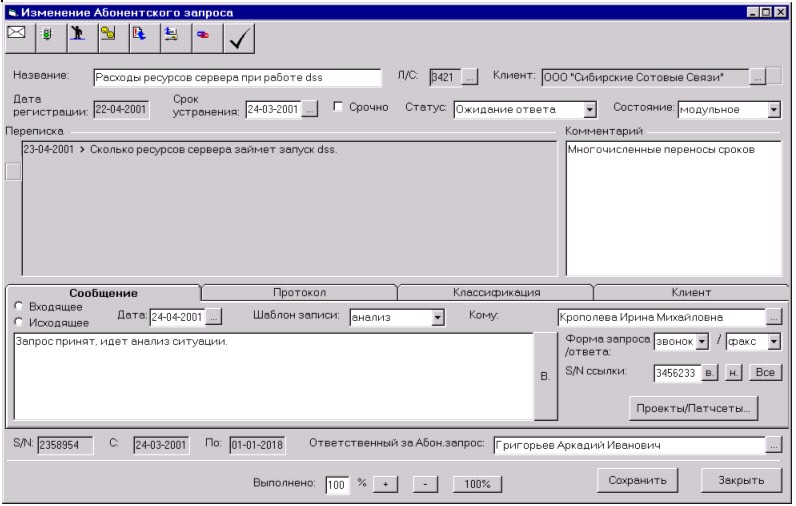
Task: Select the Исходящее radio button
Action: coord(19,322)
